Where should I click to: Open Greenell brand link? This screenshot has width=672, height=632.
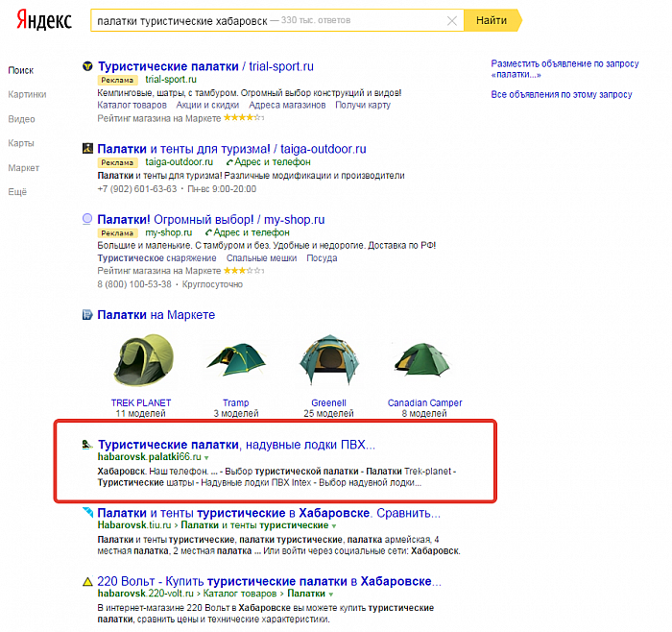point(328,403)
